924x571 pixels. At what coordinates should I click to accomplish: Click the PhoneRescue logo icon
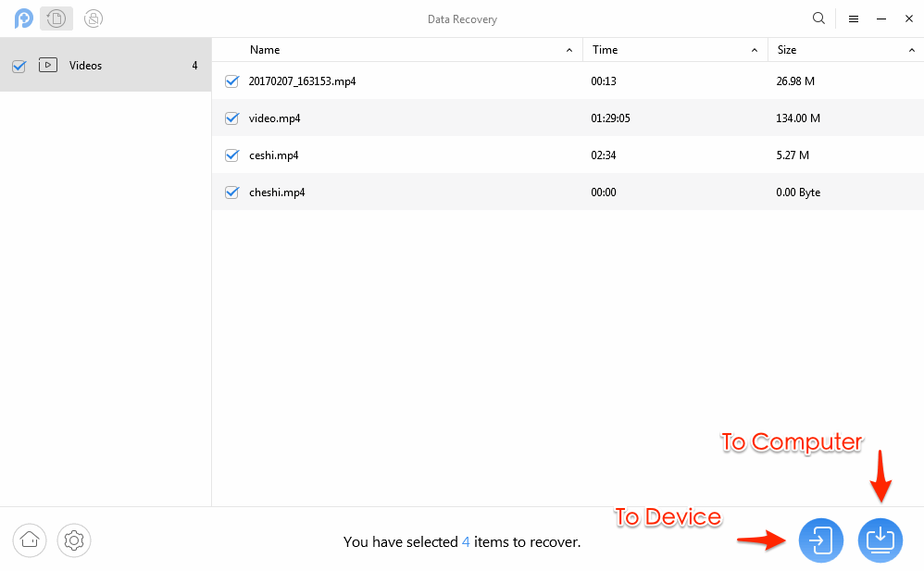23,19
